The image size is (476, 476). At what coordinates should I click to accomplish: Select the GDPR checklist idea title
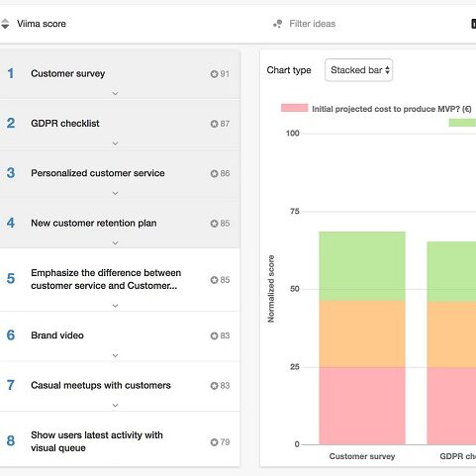point(65,124)
